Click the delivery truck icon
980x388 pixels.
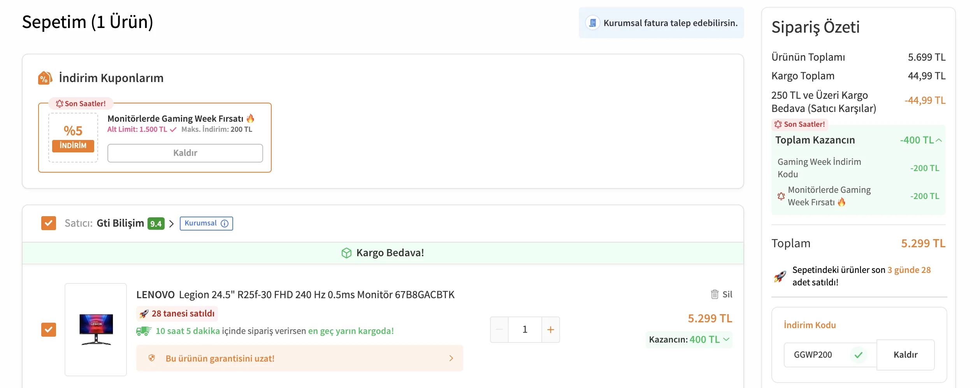click(144, 331)
